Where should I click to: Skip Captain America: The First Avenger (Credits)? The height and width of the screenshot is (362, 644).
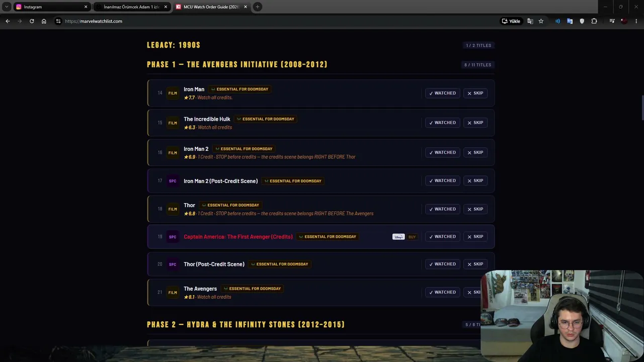pos(475,236)
